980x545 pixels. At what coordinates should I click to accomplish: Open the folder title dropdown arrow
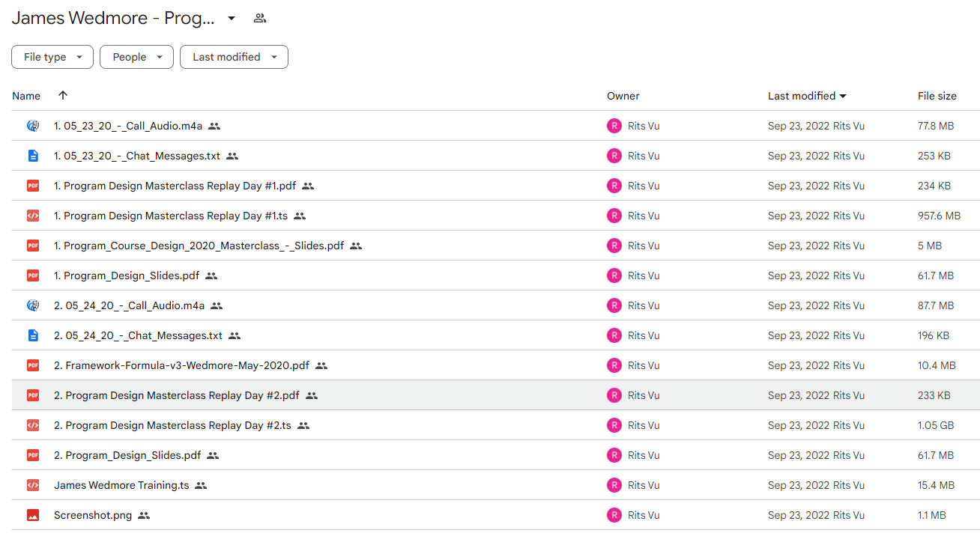[x=232, y=18]
